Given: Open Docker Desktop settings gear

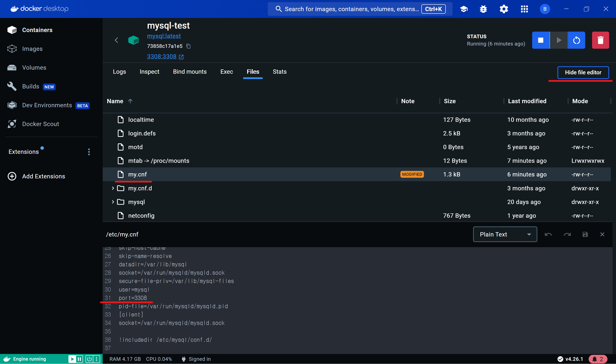Looking at the screenshot, I should pos(503,9).
